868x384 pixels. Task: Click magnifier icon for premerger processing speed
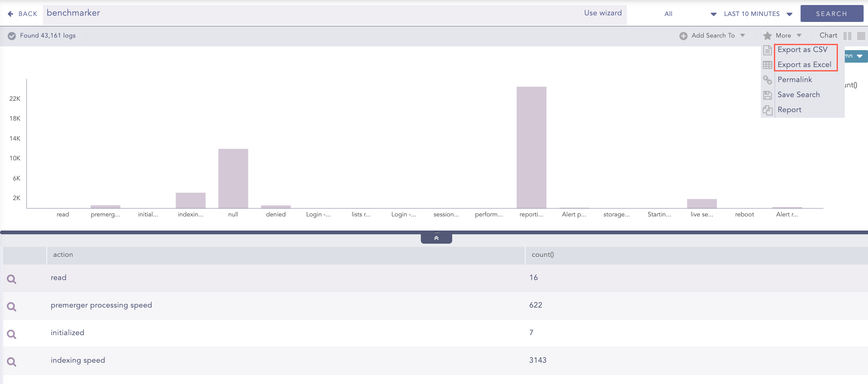pyautogui.click(x=12, y=306)
